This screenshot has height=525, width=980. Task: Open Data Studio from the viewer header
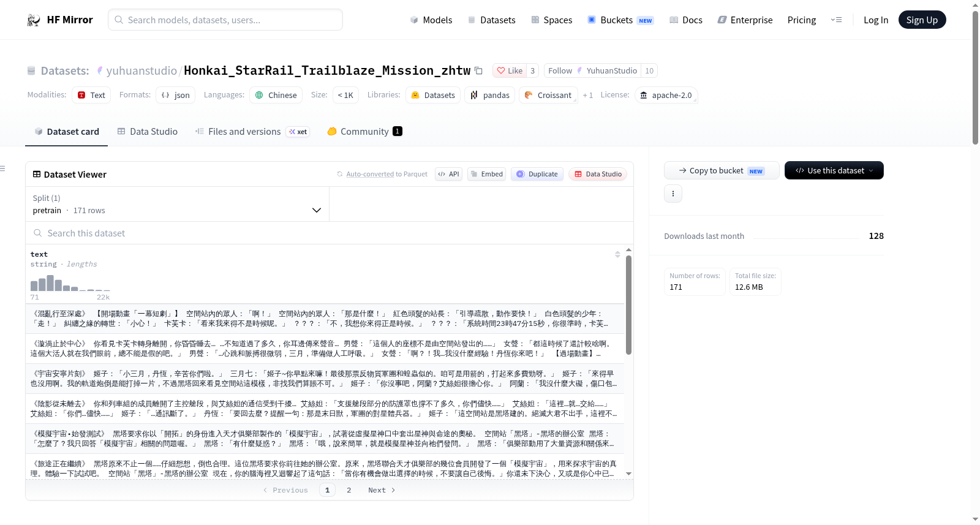[598, 174]
